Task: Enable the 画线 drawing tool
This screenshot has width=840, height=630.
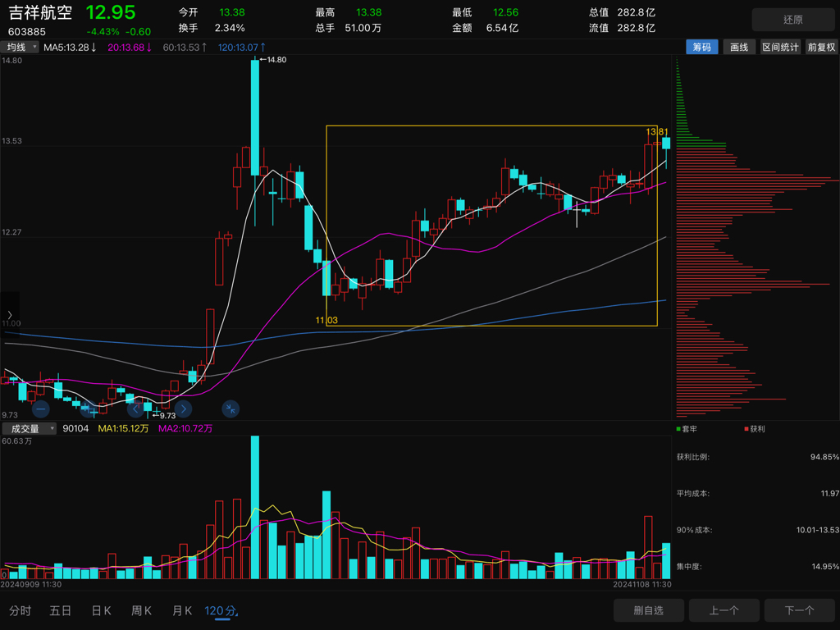Action: click(739, 47)
